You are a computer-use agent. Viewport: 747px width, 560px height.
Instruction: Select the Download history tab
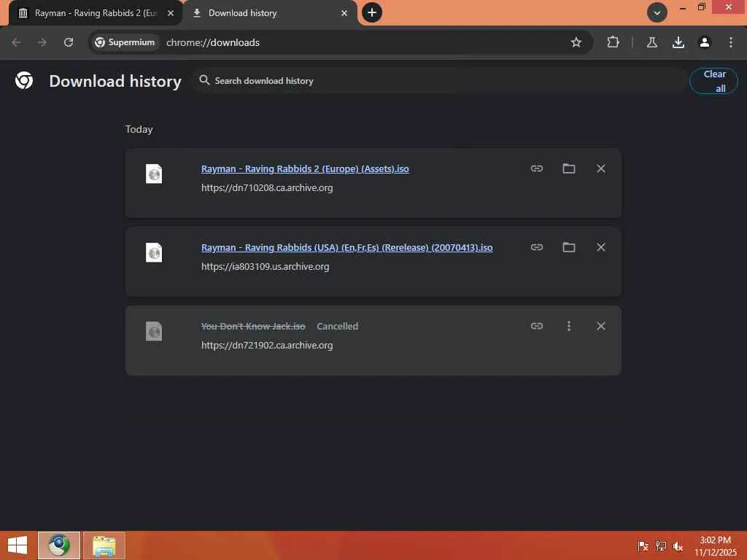pos(270,13)
